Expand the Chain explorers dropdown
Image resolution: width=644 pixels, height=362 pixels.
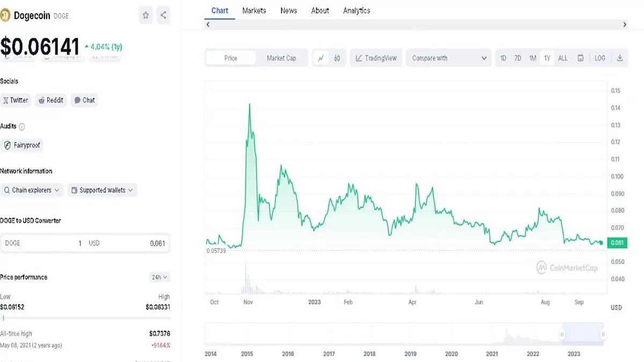(x=32, y=190)
